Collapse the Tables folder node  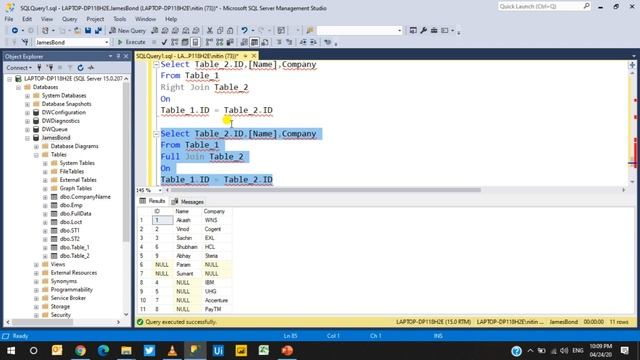36,155
